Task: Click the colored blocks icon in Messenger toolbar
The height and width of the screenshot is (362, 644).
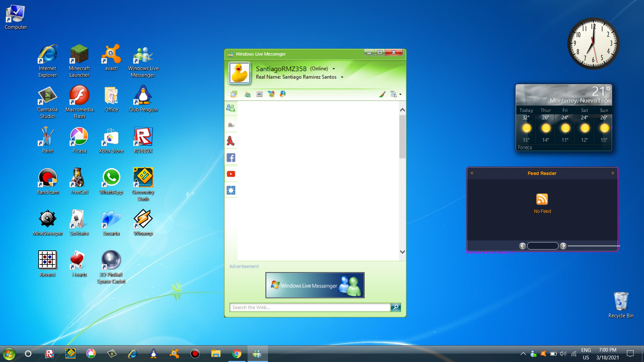Action: [x=283, y=94]
